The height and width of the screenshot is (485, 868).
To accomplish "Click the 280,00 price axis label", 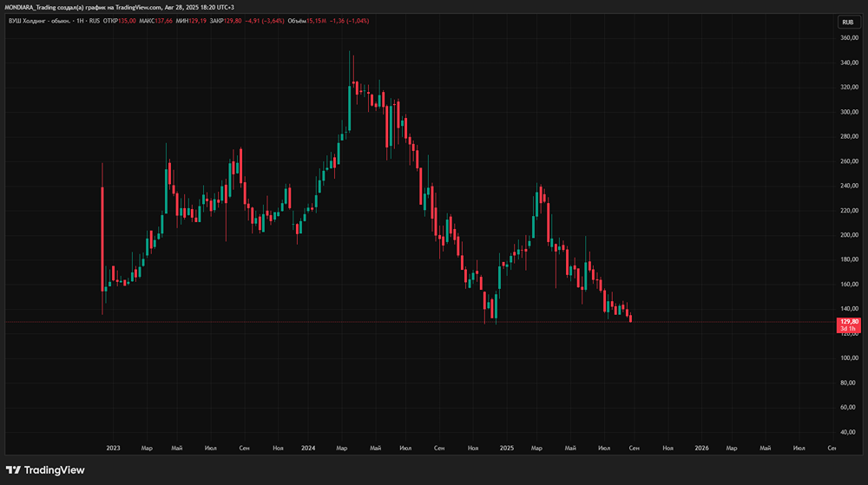I will pyautogui.click(x=849, y=136).
